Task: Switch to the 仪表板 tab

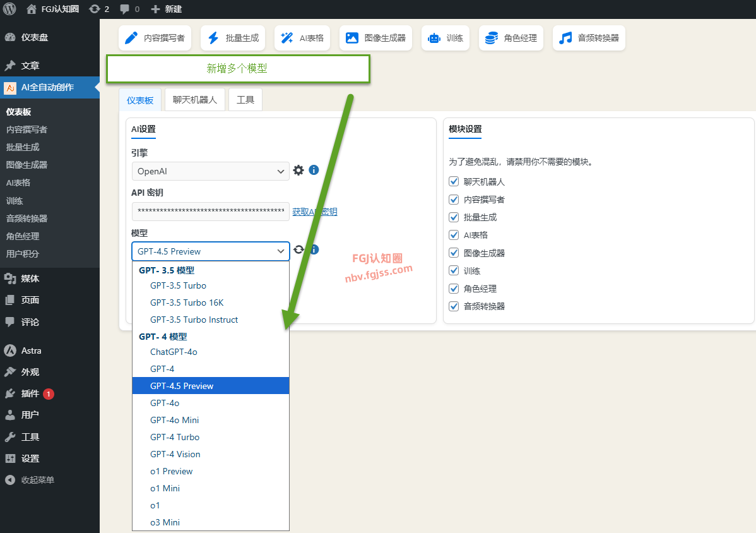Action: coord(140,100)
